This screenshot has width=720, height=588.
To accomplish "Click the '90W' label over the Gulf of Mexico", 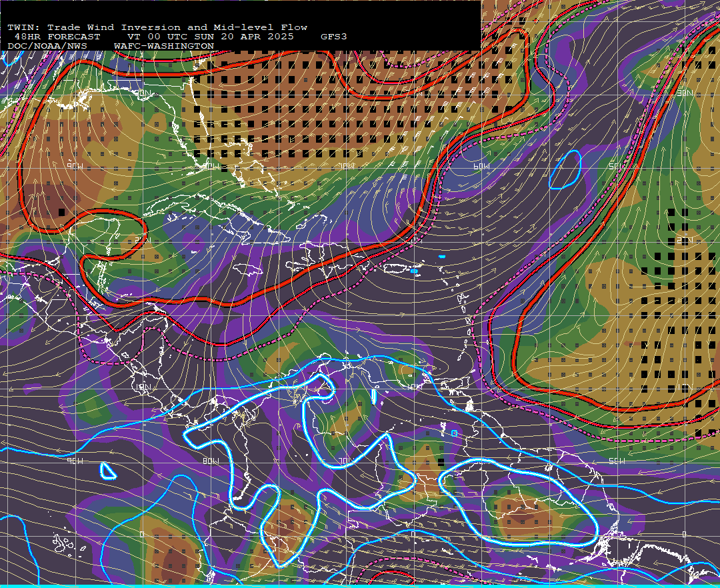I will (75, 166).
